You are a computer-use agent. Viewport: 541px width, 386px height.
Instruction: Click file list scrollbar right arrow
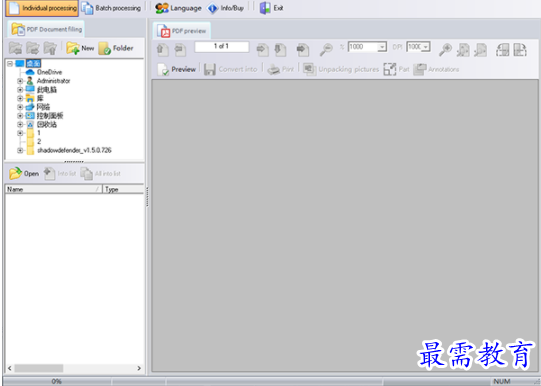139,368
